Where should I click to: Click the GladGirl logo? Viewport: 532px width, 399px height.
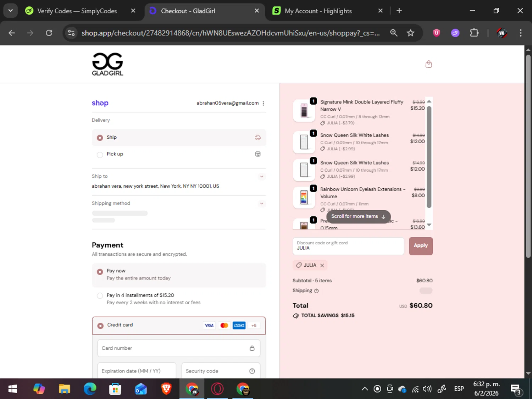tap(107, 64)
